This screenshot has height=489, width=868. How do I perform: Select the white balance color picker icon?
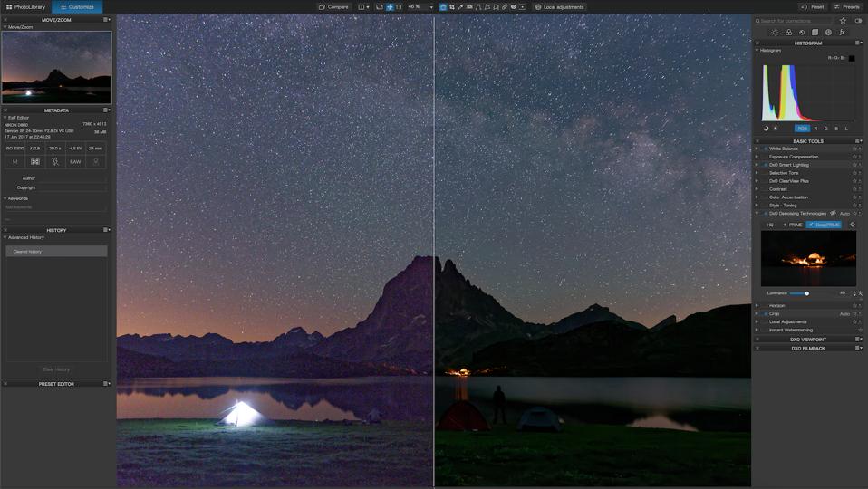[x=460, y=7]
